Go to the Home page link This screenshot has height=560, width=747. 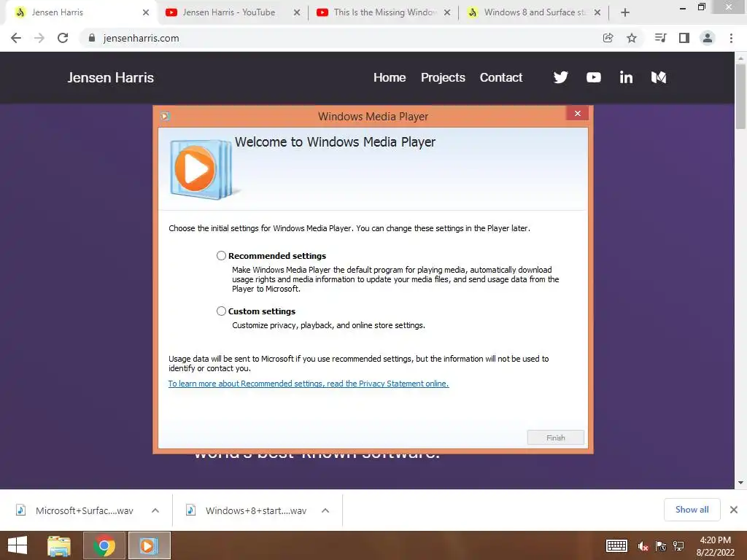390,77
